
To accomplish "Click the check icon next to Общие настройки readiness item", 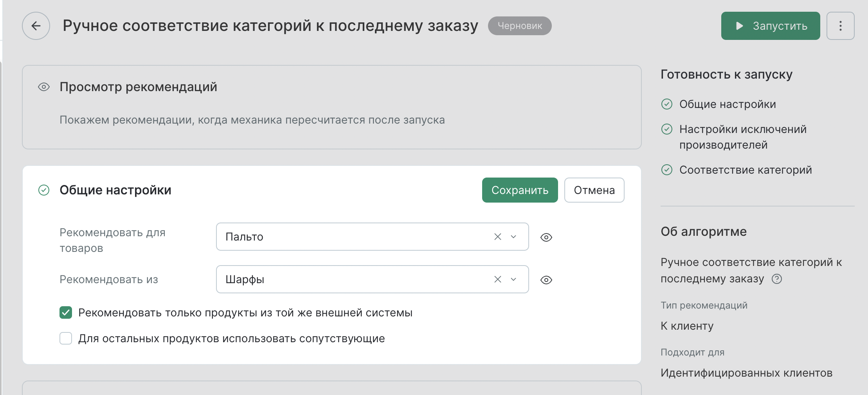I will coord(666,104).
